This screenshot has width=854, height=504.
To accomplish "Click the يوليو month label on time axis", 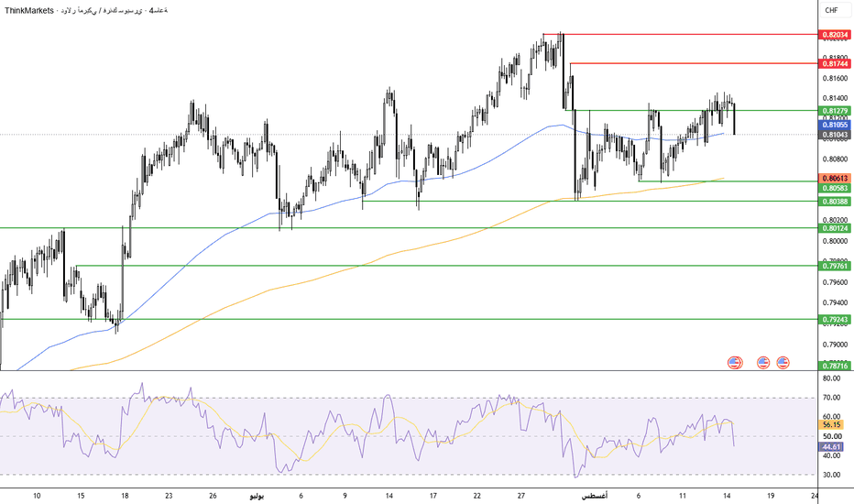I will click(257, 496).
